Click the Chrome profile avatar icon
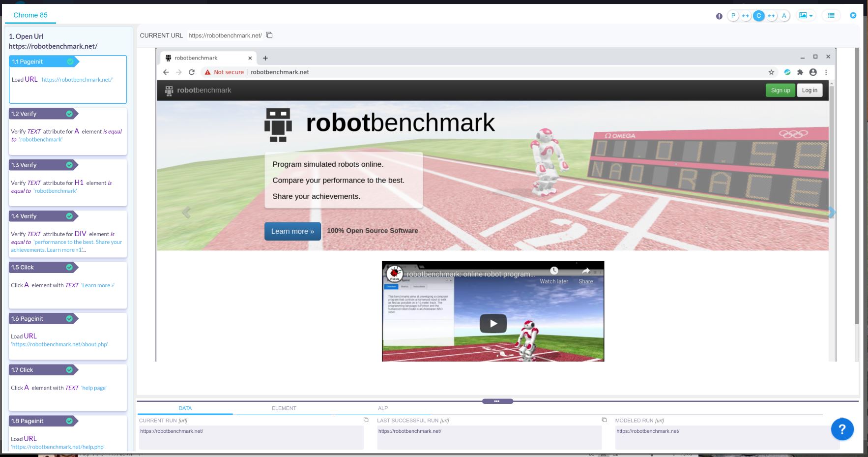868x457 pixels. click(813, 72)
